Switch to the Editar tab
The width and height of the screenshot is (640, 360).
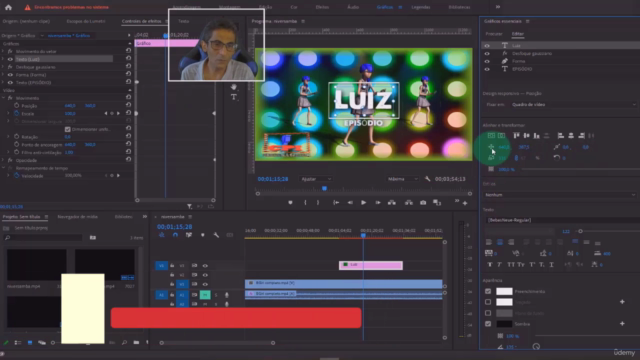(518, 34)
